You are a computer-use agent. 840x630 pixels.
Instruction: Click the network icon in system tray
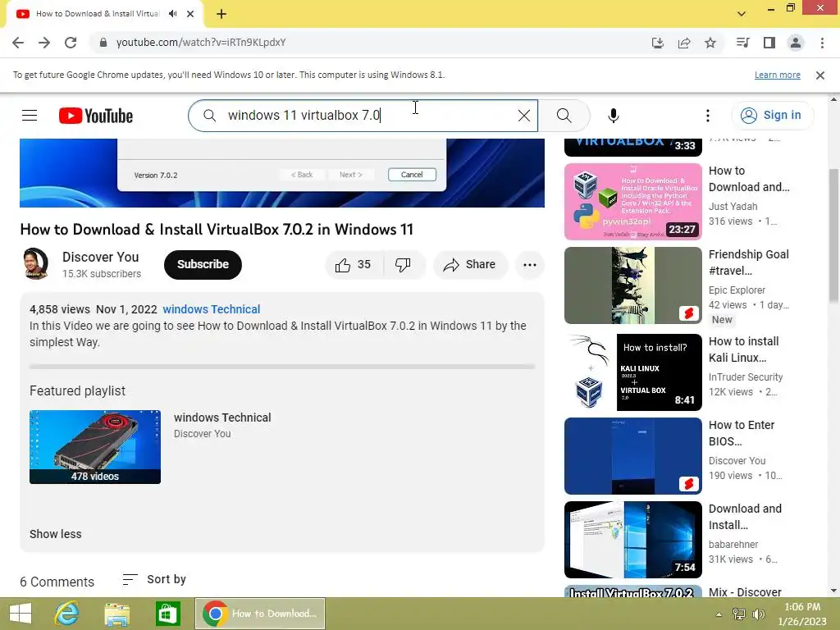tap(739, 614)
